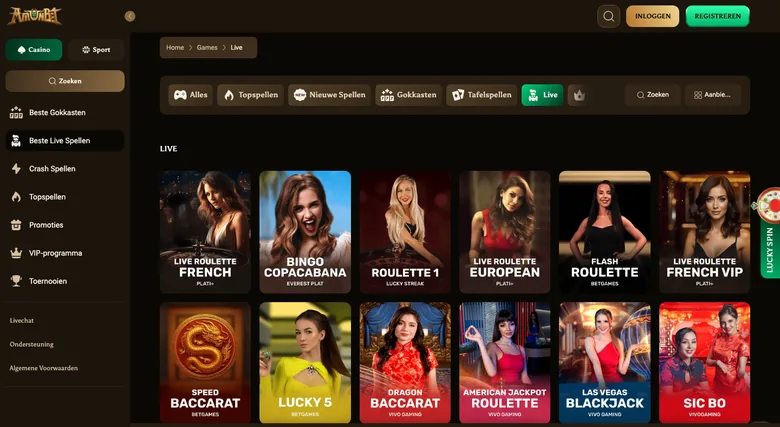Click the flame icon beside sidebar Topspellen
Viewport: 780px width, 427px height.
16,197
